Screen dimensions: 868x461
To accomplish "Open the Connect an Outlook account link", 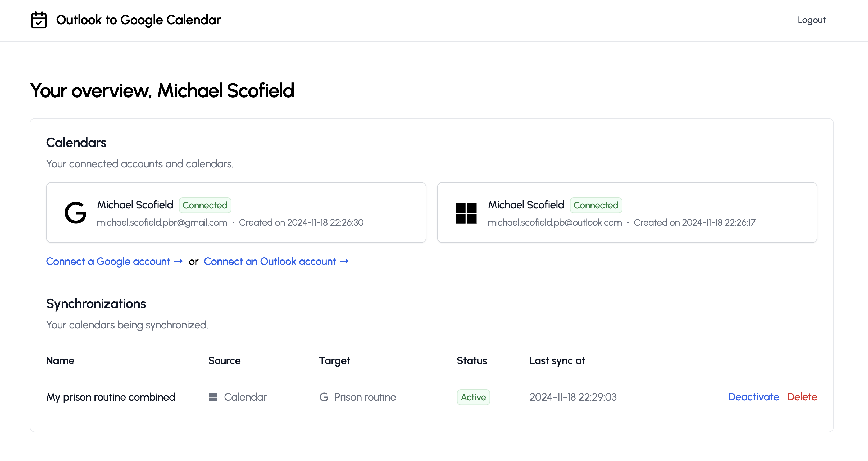I will click(276, 262).
